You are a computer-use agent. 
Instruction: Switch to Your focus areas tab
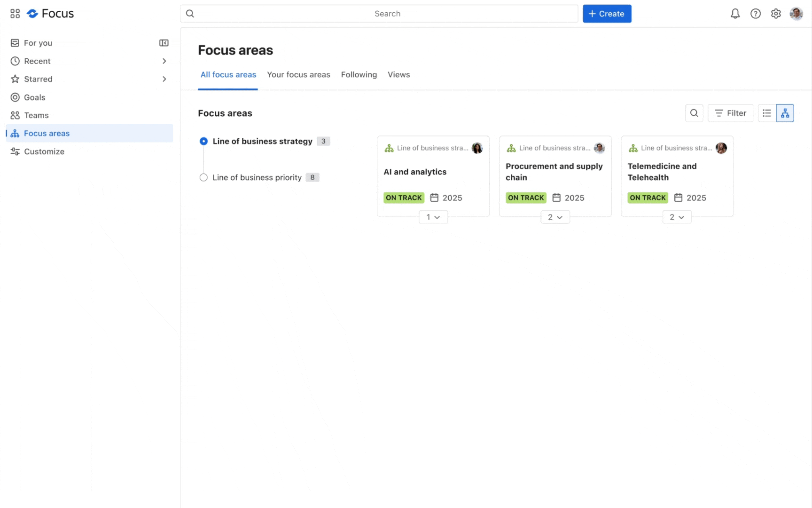click(x=298, y=74)
